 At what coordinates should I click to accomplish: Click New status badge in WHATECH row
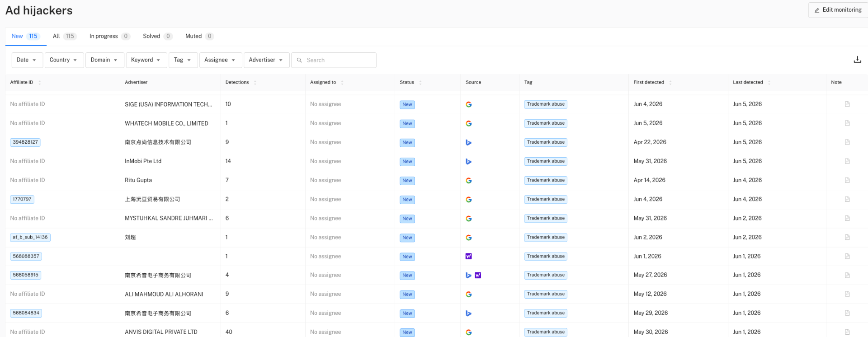407,123
